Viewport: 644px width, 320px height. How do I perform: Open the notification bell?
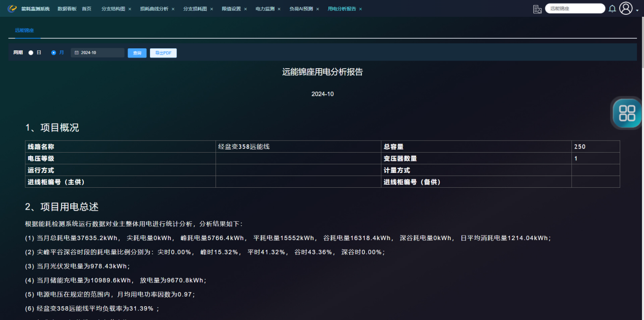coord(612,9)
